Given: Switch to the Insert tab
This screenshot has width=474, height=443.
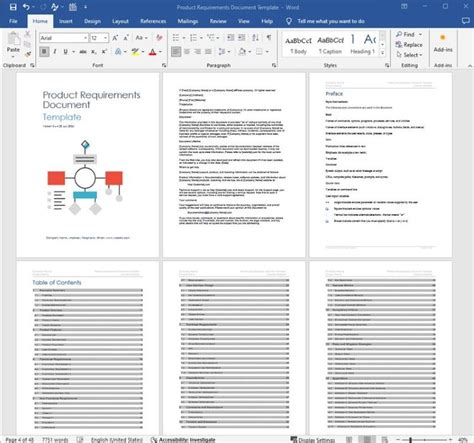Looking at the screenshot, I should click(66, 21).
